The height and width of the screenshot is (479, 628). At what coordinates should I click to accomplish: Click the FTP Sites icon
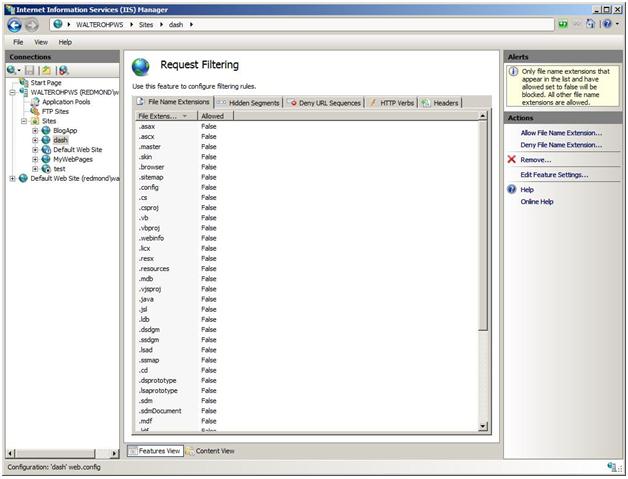(x=35, y=111)
